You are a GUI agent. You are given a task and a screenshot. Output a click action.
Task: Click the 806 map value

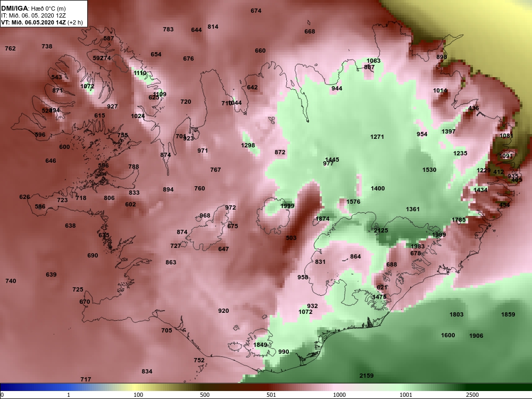tap(109, 198)
